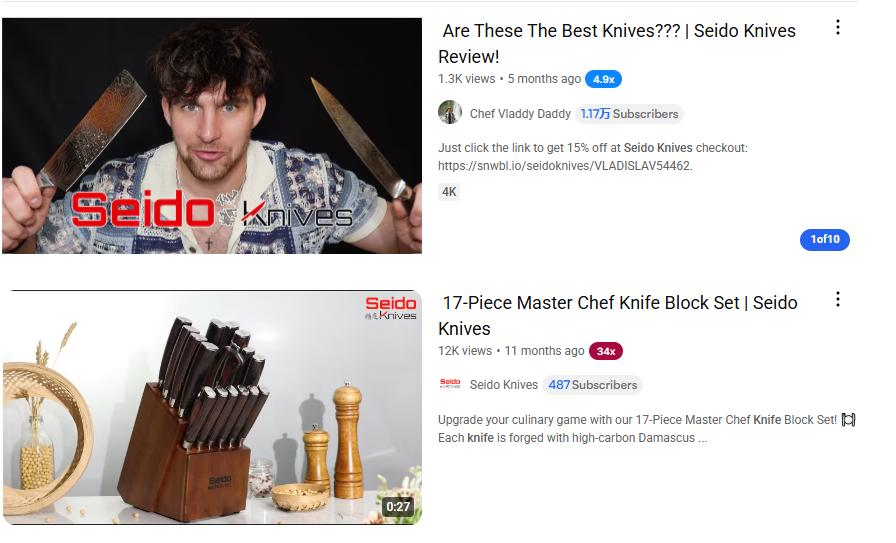Click the 1of10 blue badge
Screen dimensions: 896x543
(825, 239)
